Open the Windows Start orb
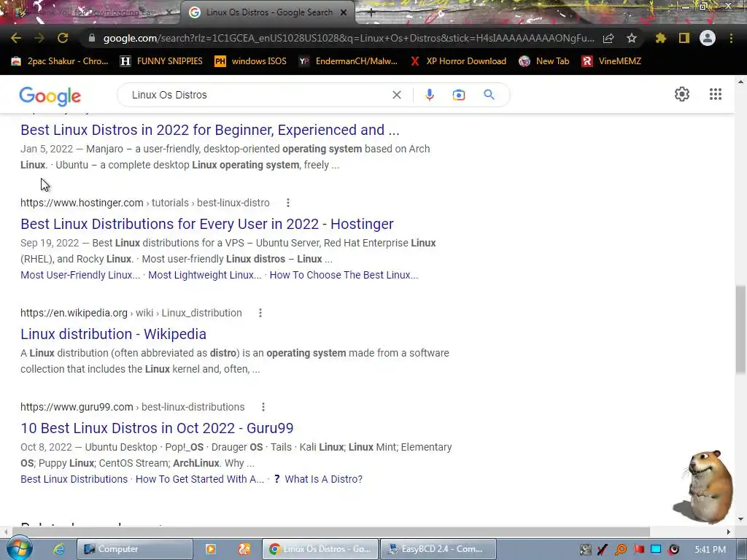The image size is (747, 560). point(18,548)
